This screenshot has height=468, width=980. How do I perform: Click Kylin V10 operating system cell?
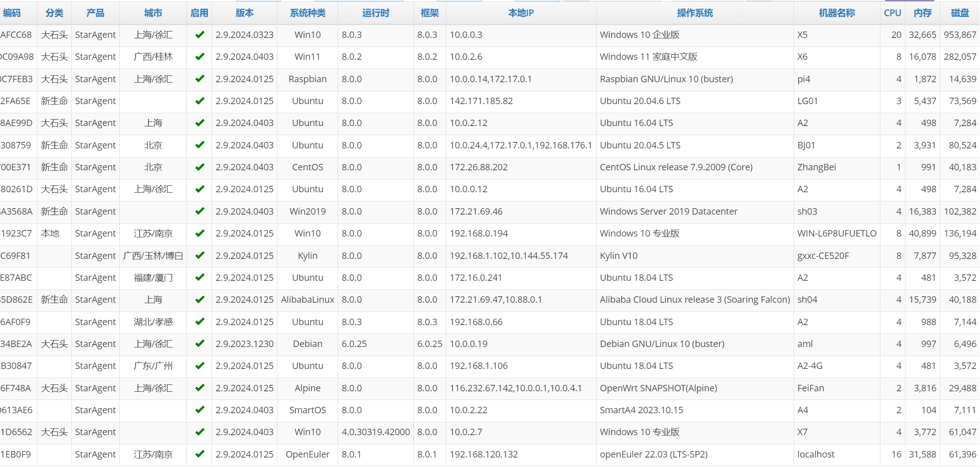pyautogui.click(x=619, y=256)
